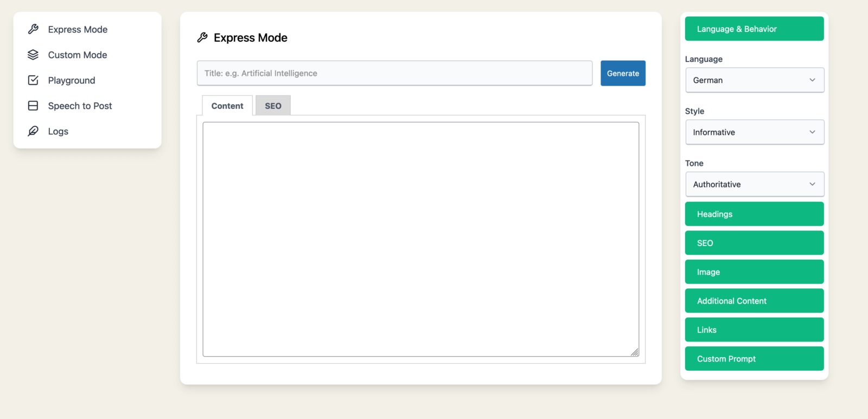Open the Style dropdown showing Informative

pyautogui.click(x=754, y=132)
